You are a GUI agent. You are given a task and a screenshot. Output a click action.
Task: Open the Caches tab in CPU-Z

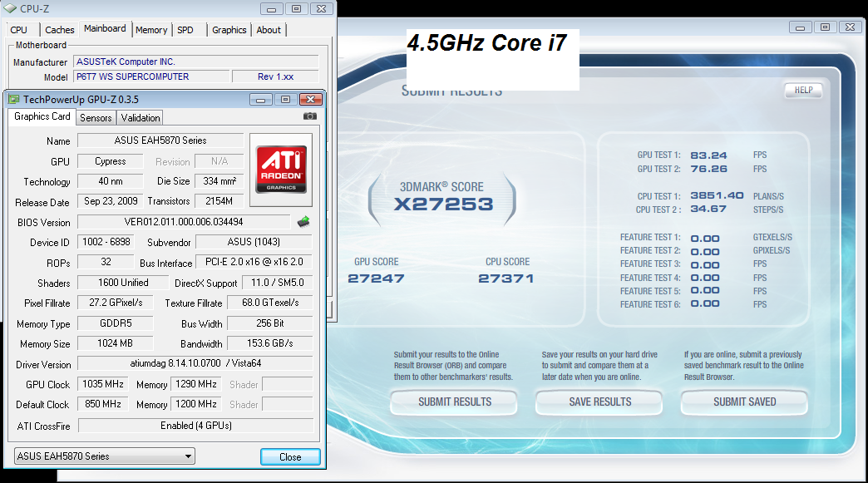(x=59, y=30)
